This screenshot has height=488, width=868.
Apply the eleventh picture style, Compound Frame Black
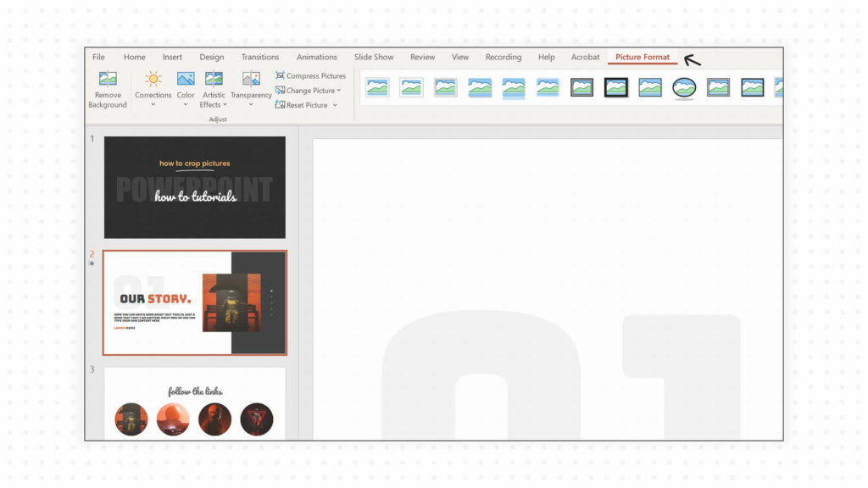point(719,87)
